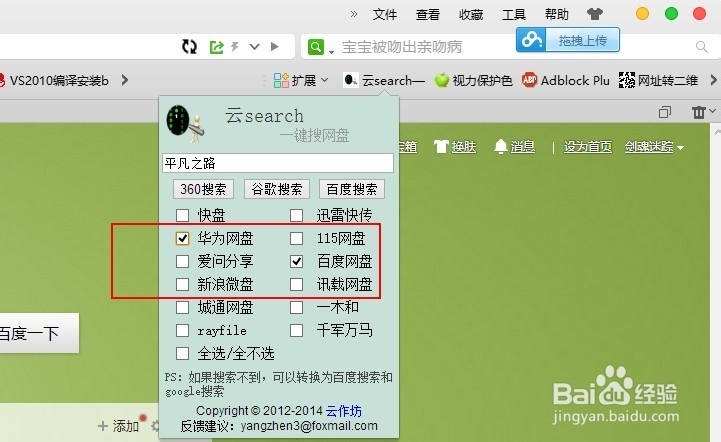Click the green share page icon
Image resolution: width=721 pixels, height=442 pixels.
point(216,46)
